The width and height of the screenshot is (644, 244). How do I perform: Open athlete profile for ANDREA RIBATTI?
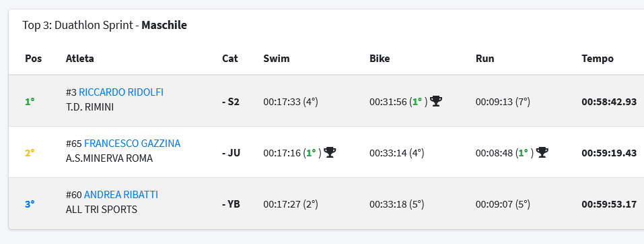pos(121,195)
